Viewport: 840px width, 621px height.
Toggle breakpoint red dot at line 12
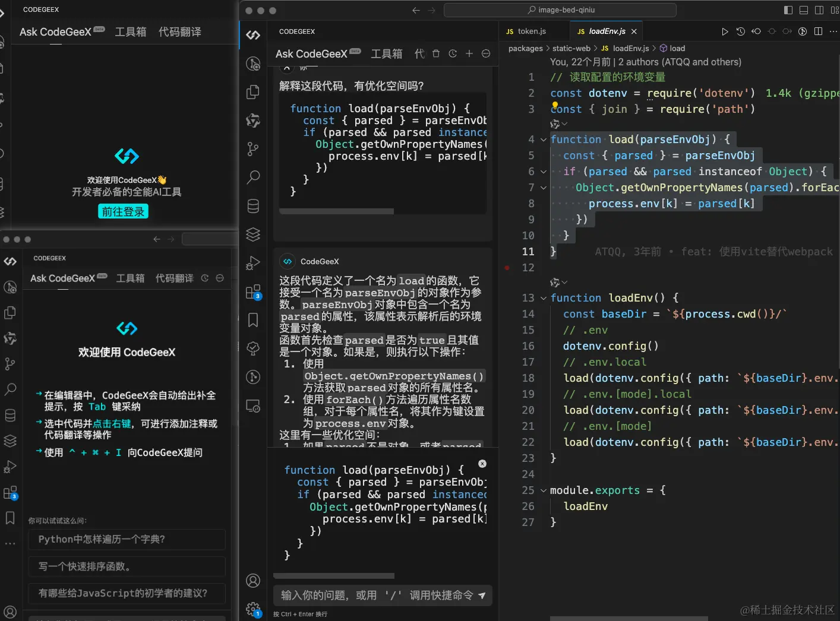(507, 268)
